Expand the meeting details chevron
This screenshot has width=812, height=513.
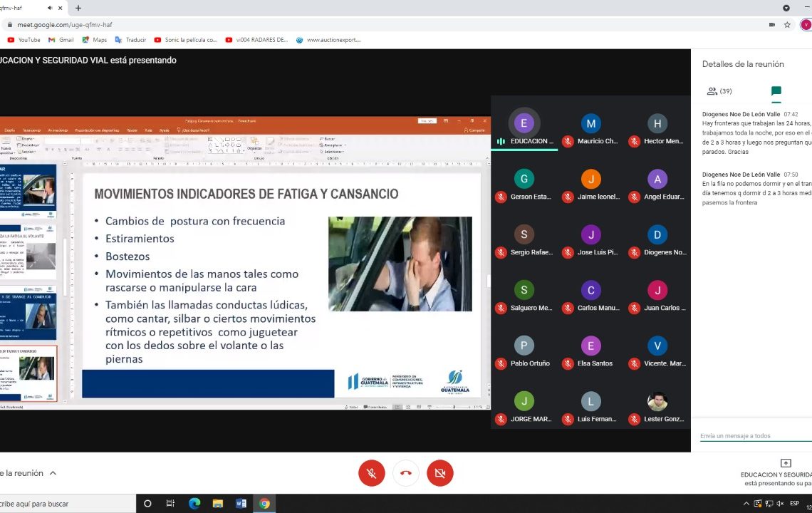(x=53, y=473)
